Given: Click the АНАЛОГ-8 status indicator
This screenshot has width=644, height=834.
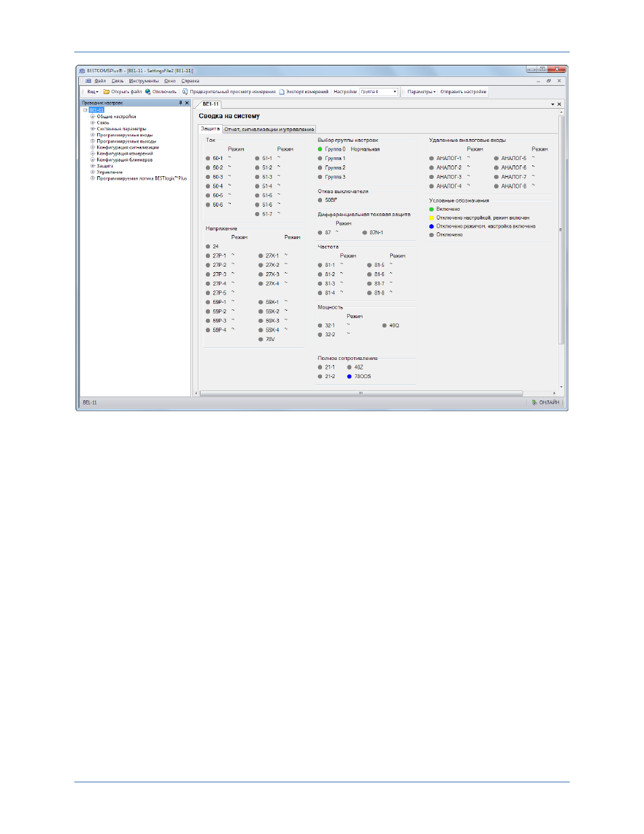Looking at the screenshot, I should (496, 186).
